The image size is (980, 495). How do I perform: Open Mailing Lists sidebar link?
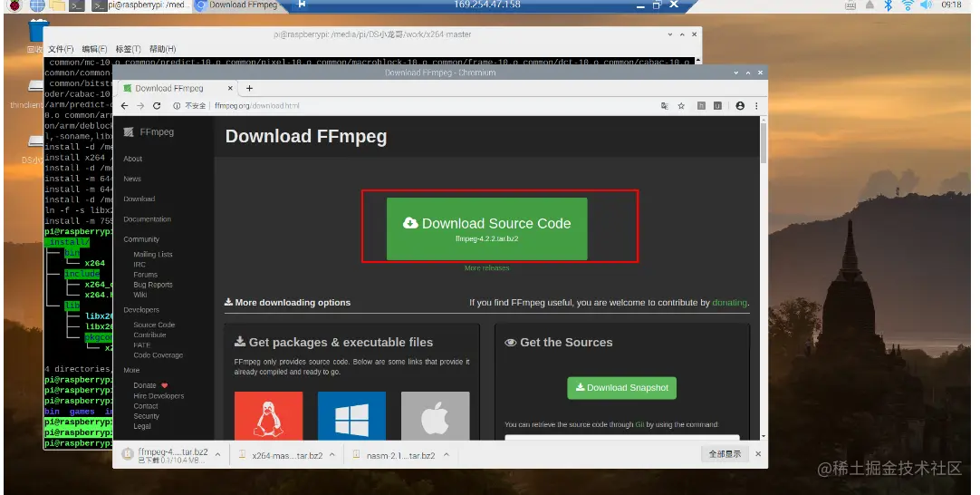pyautogui.click(x=152, y=255)
